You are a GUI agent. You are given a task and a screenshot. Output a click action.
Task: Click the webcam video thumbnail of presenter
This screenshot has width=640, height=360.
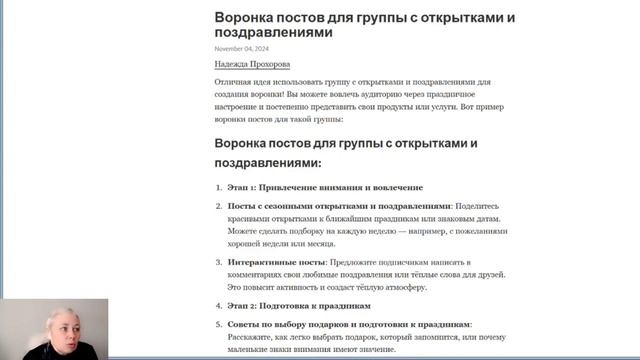tap(54, 329)
